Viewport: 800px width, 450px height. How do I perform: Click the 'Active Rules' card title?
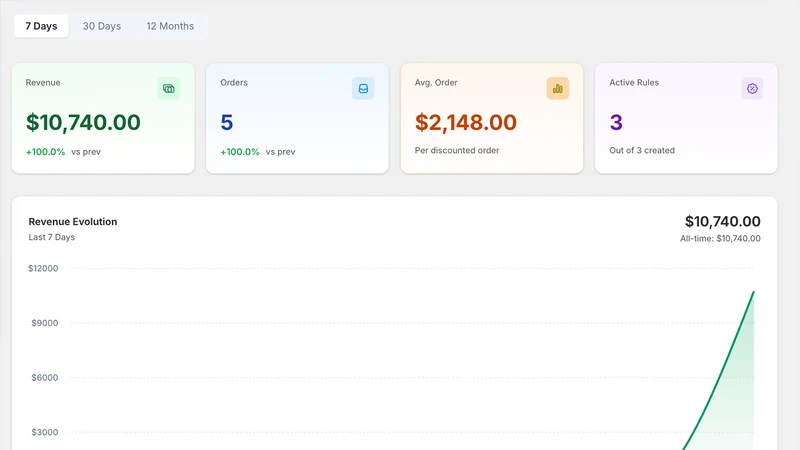634,83
